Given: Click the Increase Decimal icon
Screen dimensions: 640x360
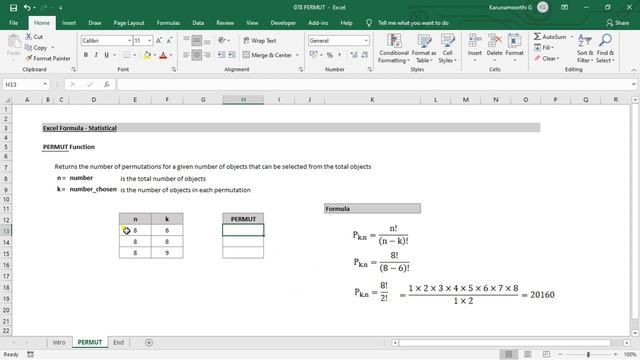Looking at the screenshot, I should click(354, 55).
